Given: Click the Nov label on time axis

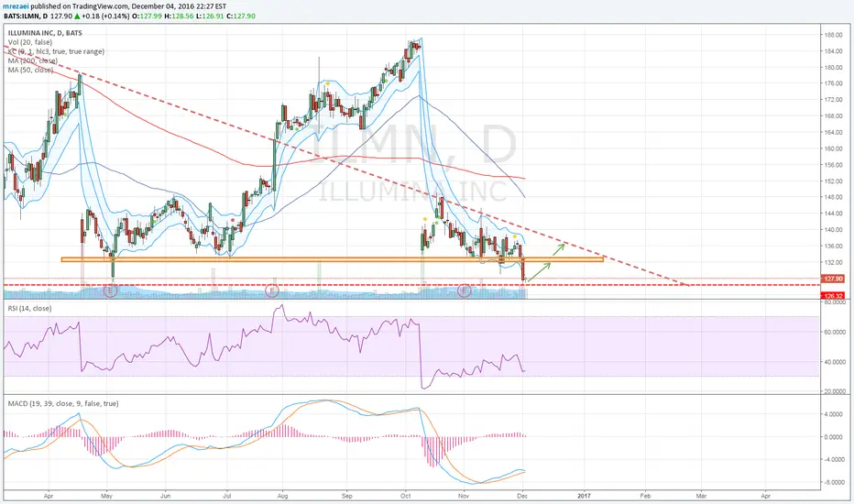Looking at the screenshot, I should tap(464, 497).
